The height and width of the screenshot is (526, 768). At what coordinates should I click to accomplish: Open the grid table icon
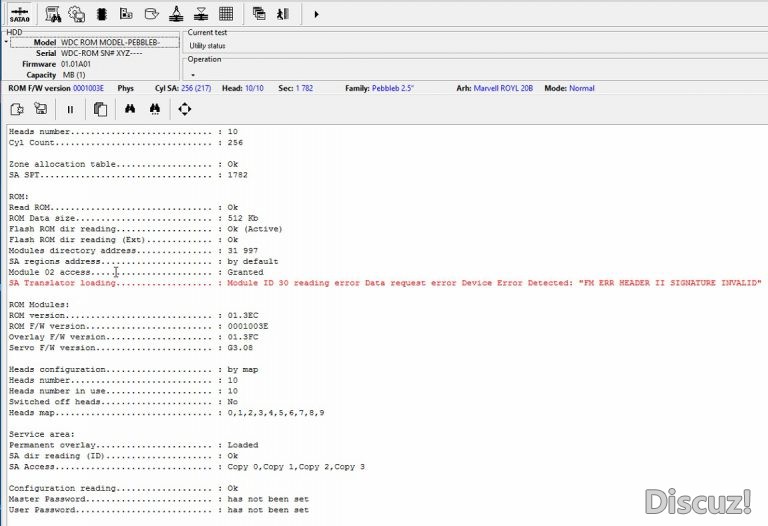pos(226,14)
